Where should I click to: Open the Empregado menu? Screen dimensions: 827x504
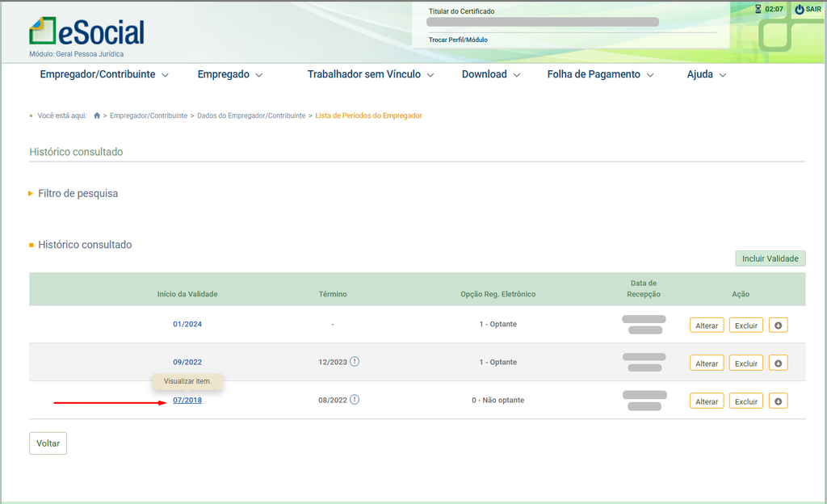(x=230, y=74)
